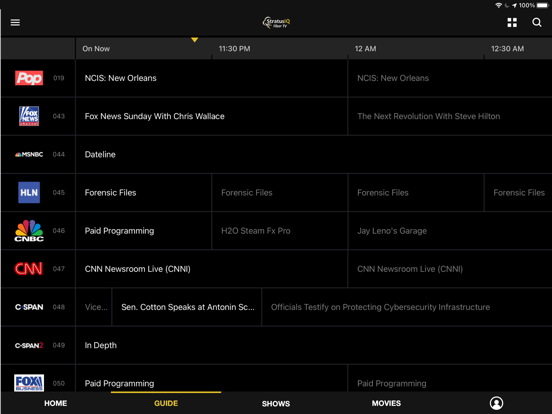Select the 11:30 PM time header
The width and height of the screenshot is (552, 414).
[x=234, y=49]
